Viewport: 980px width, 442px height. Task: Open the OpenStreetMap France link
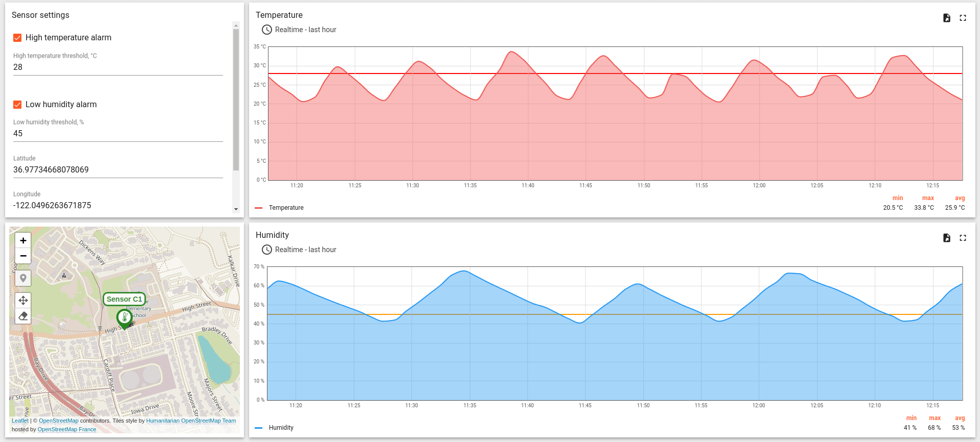pyautogui.click(x=67, y=429)
